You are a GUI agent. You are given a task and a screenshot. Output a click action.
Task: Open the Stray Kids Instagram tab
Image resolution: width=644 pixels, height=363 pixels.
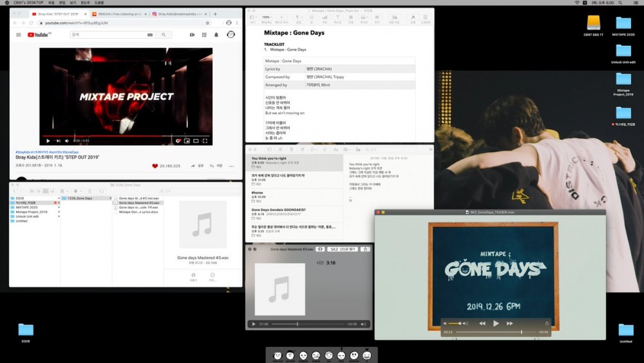coord(180,14)
